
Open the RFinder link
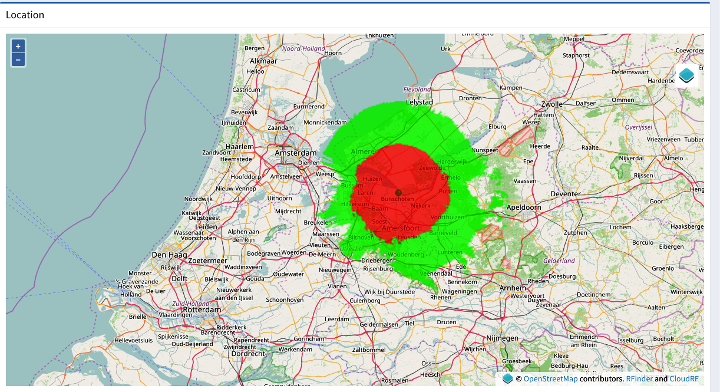[x=639, y=379]
